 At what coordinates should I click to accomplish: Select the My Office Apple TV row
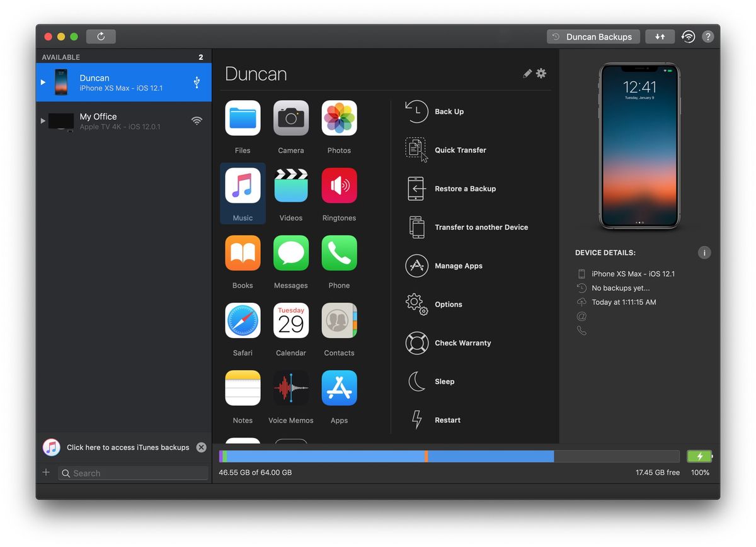123,120
